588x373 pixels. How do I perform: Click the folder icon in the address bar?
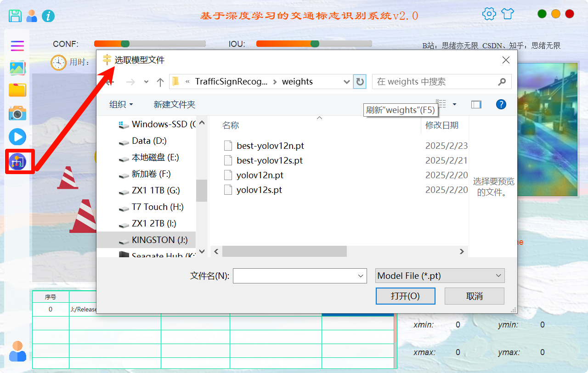click(x=175, y=82)
